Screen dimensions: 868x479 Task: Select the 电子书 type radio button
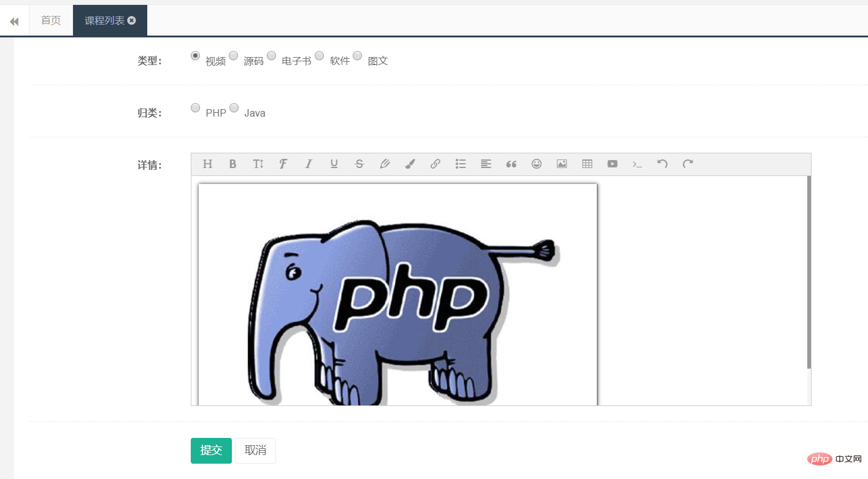271,55
